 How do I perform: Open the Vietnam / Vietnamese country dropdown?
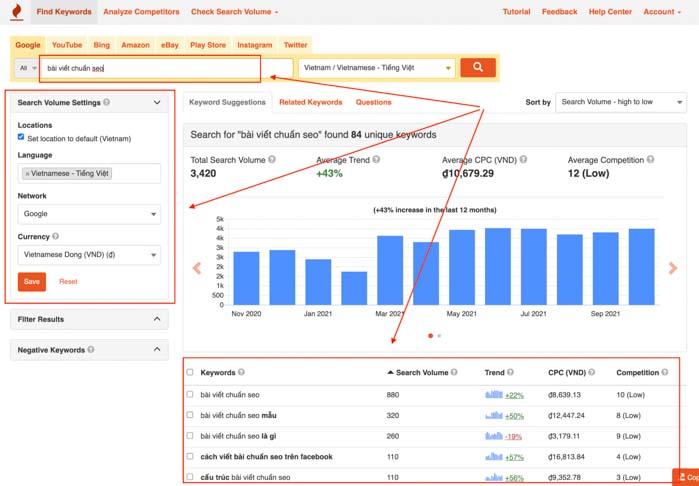coord(377,68)
